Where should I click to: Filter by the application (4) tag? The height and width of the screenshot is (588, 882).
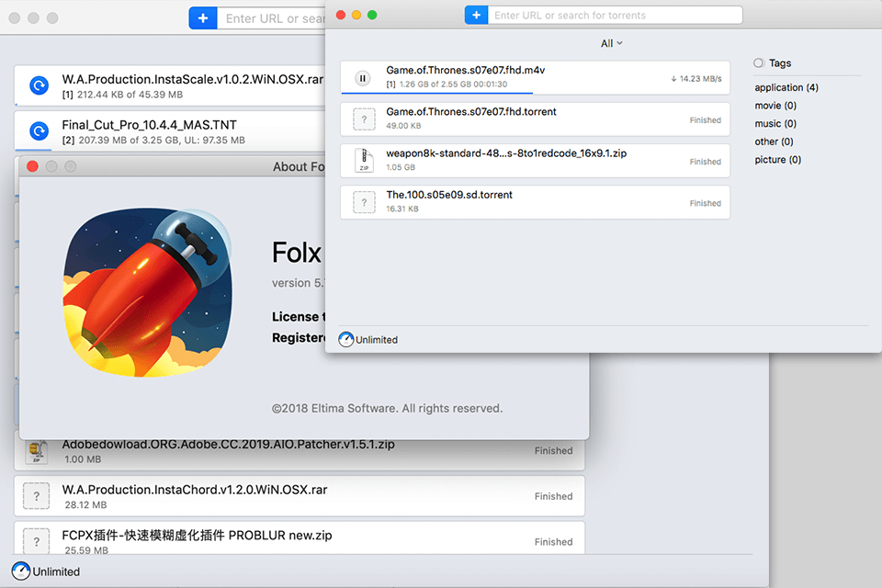click(x=786, y=87)
